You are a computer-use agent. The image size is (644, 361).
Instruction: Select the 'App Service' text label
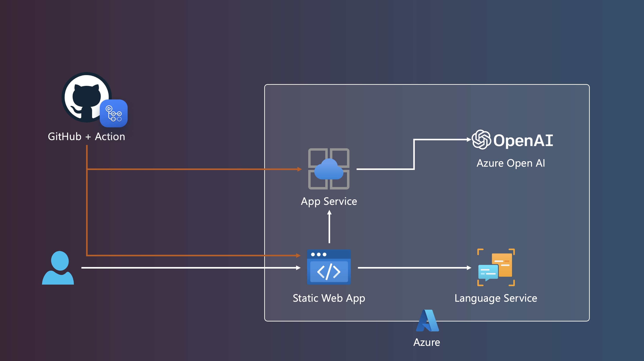(x=329, y=202)
